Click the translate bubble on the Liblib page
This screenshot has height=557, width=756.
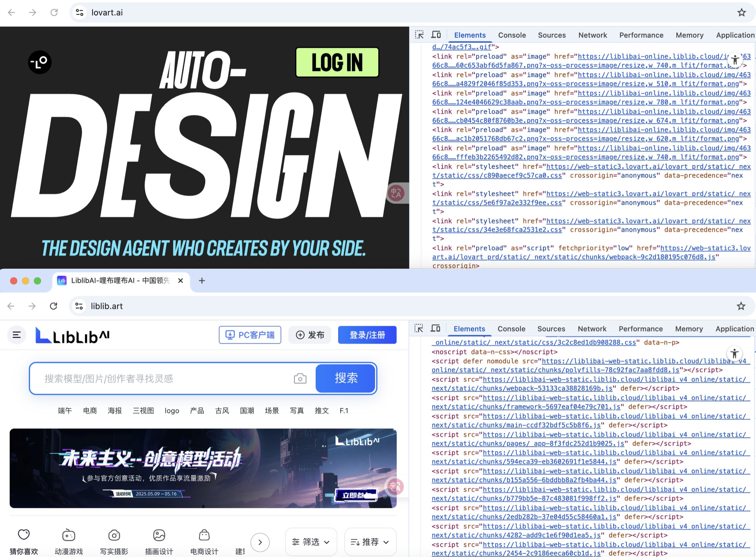(395, 486)
